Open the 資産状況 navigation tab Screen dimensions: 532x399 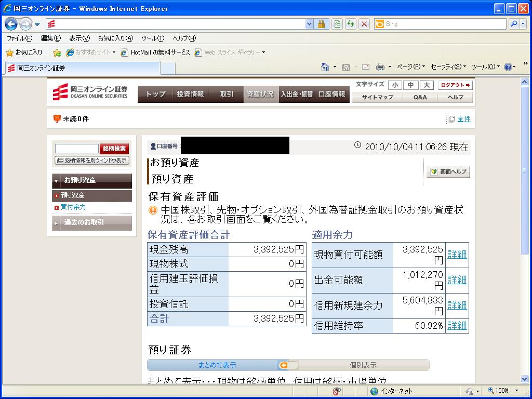pos(261,95)
